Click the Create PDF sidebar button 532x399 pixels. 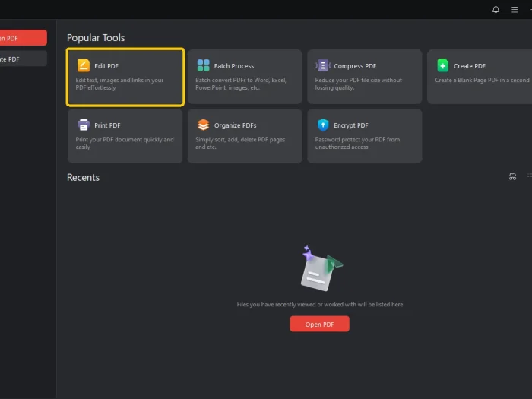(x=23, y=59)
